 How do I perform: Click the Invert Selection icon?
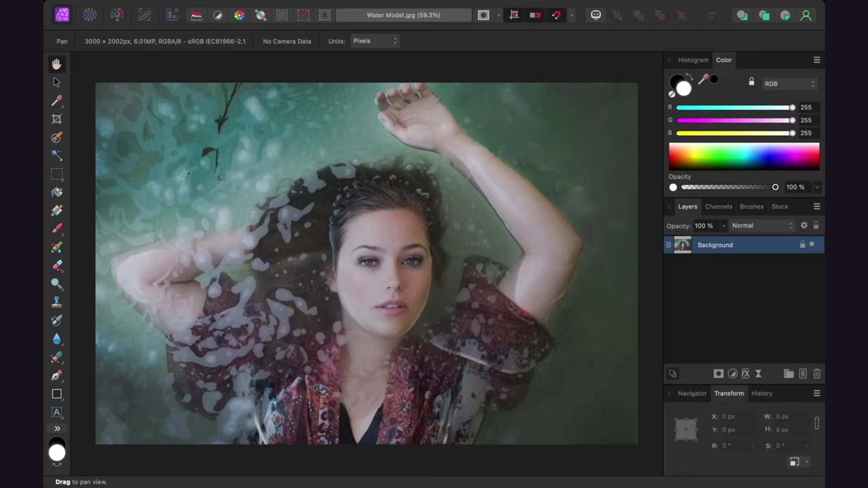pos(325,15)
